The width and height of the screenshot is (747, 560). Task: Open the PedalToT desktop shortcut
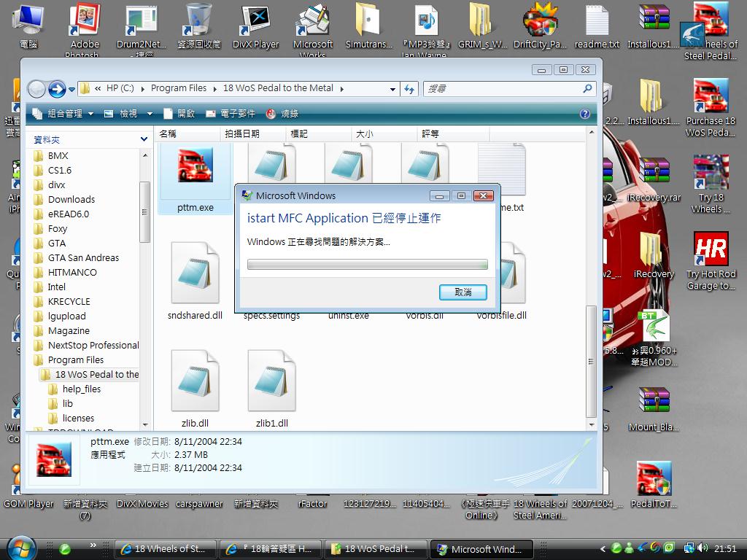click(654, 480)
